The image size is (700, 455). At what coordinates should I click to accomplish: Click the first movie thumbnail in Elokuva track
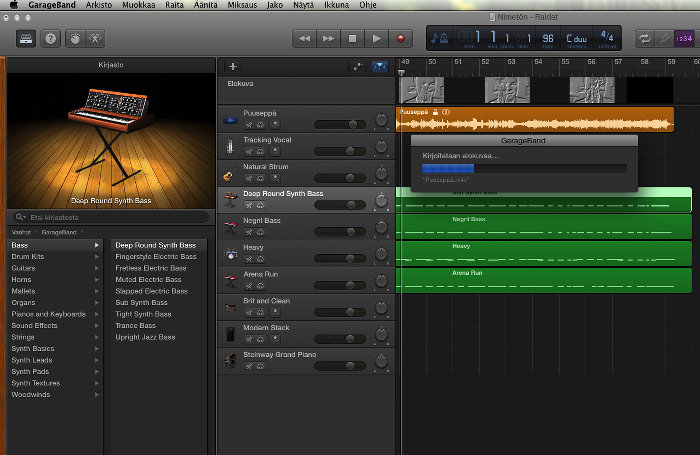(421, 90)
